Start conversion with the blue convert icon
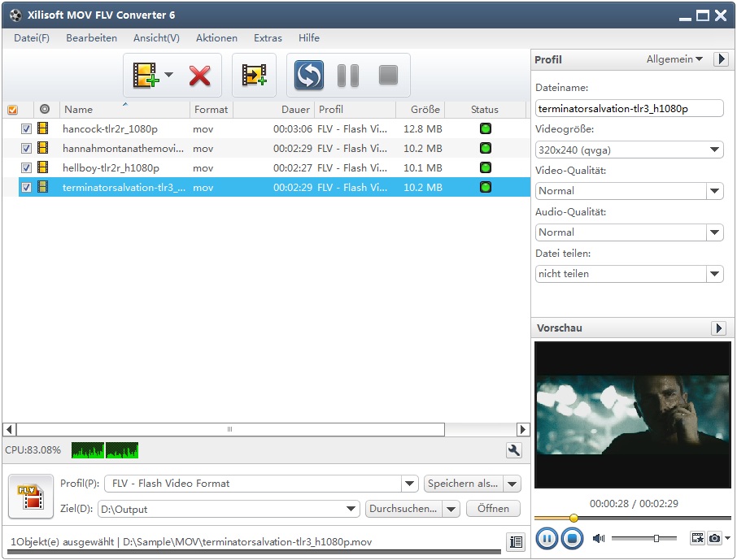Image resolution: width=737 pixels, height=560 pixels. 309,75
